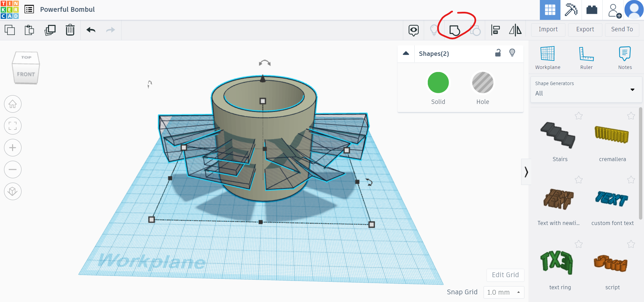
Task: Click the Tinkercad logo
Action: click(9, 9)
